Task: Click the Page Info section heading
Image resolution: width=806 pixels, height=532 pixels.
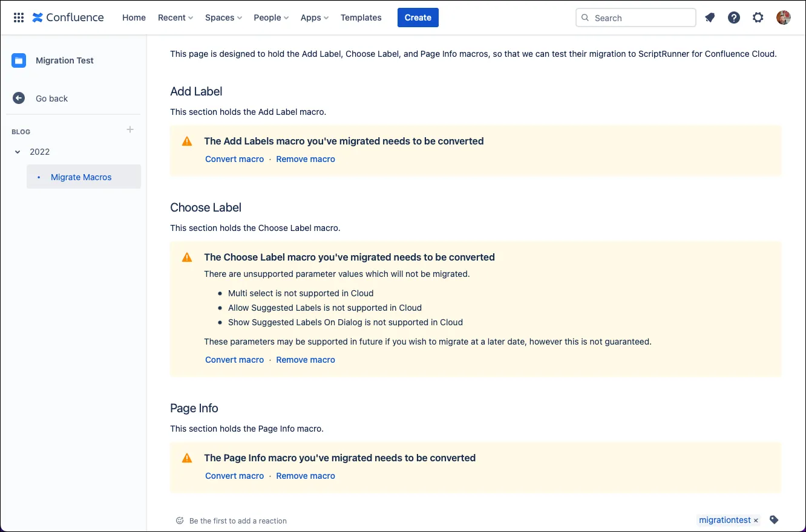Action: click(x=194, y=408)
